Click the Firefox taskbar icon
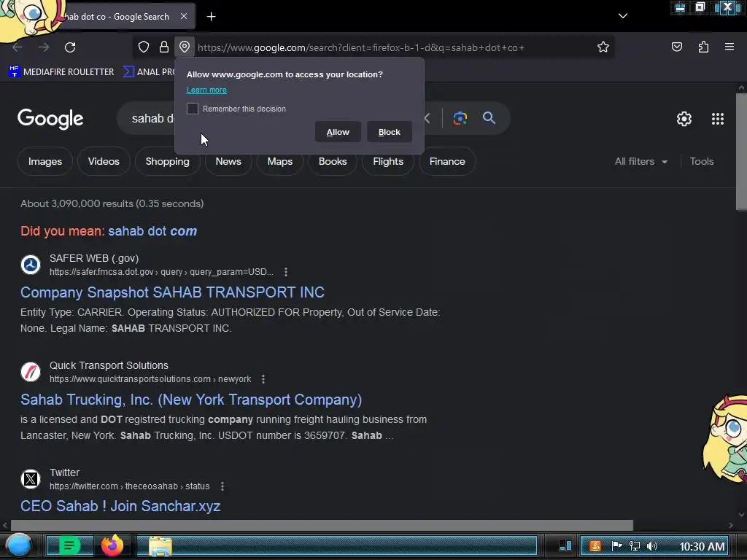Viewport: 747px width, 560px height. click(x=112, y=545)
